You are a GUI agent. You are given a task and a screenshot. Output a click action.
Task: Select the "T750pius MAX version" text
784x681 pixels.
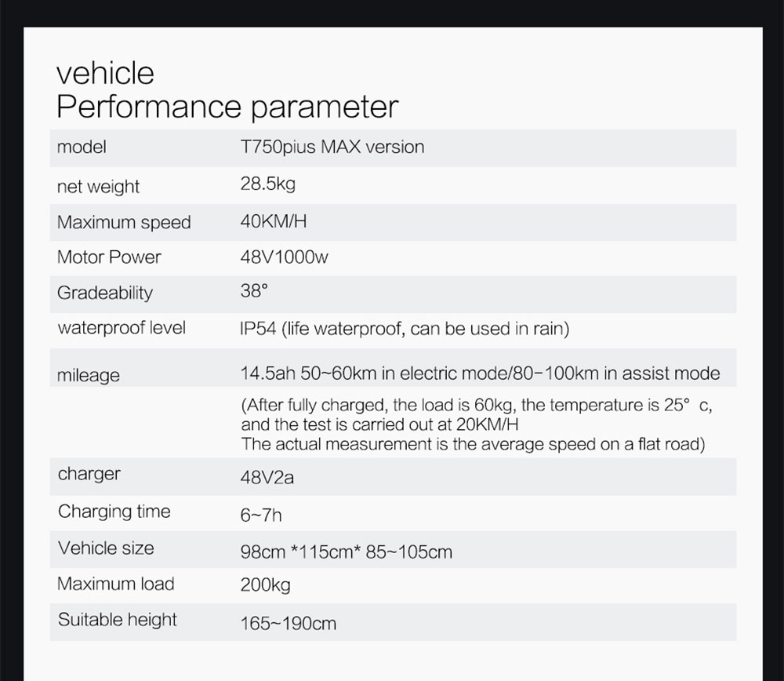(332, 147)
